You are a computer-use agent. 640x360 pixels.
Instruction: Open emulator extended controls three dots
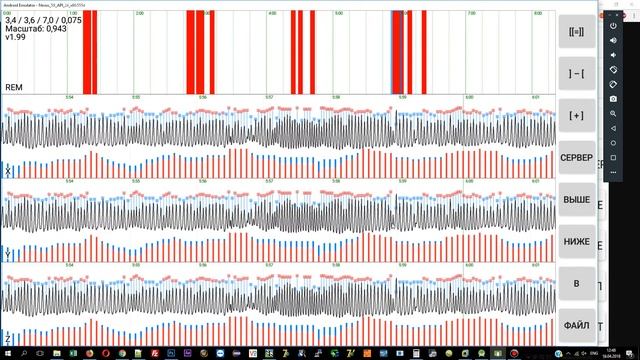click(613, 173)
